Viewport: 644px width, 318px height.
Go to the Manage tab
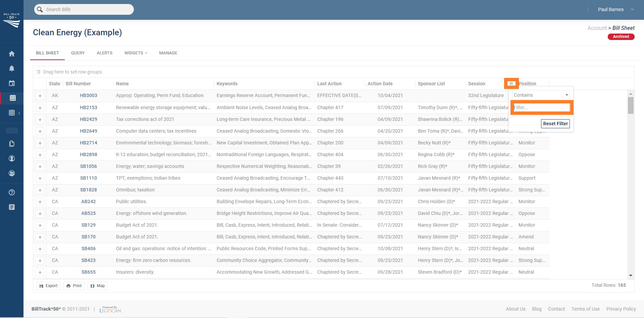(168, 53)
